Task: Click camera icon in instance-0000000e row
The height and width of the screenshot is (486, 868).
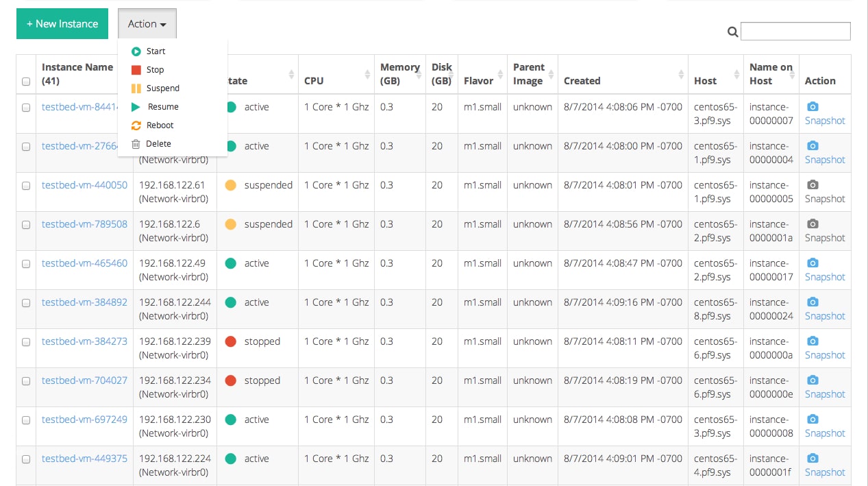Action: pyautogui.click(x=813, y=380)
